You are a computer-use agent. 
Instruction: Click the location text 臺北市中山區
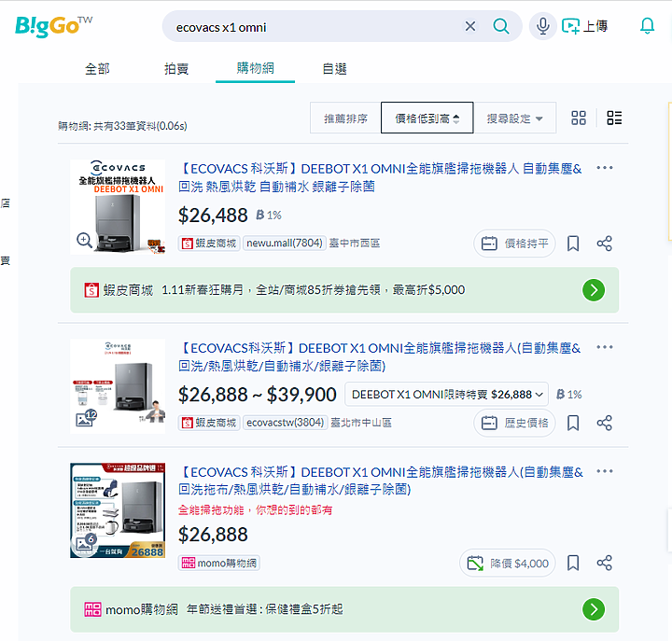(x=361, y=423)
